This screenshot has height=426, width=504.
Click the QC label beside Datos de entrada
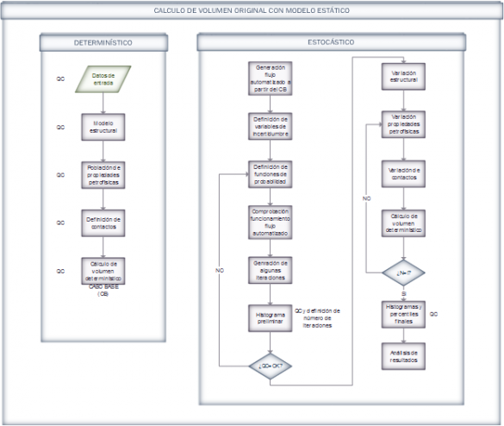tap(60, 78)
